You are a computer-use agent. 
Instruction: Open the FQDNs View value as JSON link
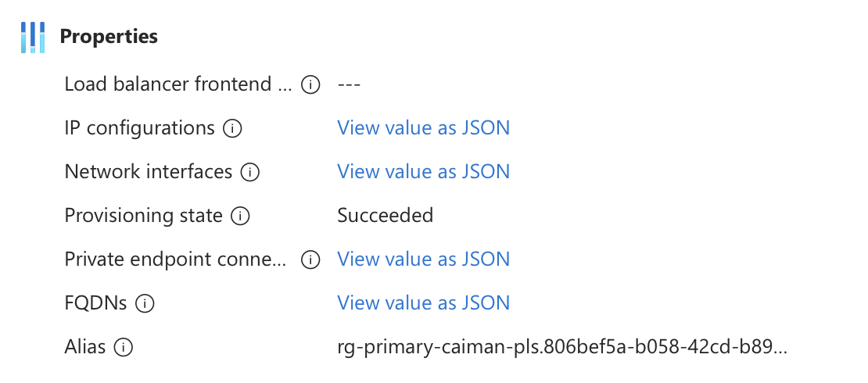pyautogui.click(x=423, y=303)
